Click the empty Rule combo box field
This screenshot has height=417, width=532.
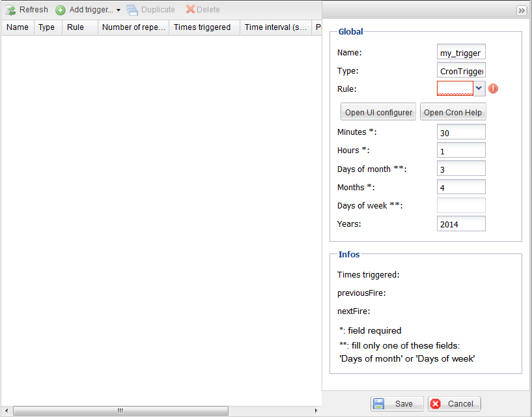coord(455,89)
